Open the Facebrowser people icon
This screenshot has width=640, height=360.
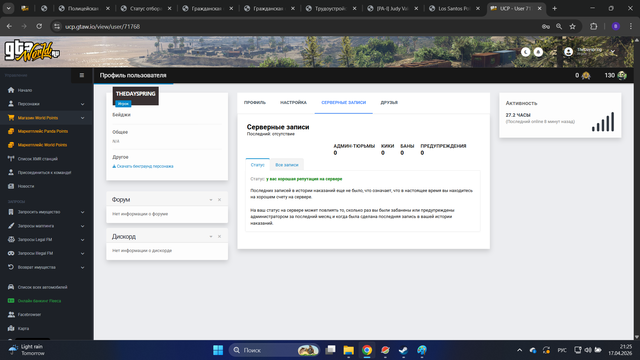pyautogui.click(x=11, y=314)
